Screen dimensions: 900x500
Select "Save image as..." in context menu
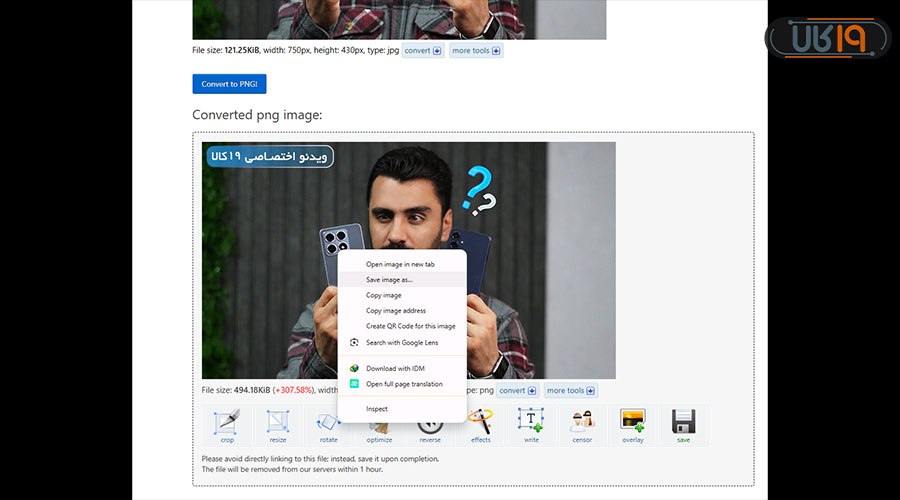(389, 280)
